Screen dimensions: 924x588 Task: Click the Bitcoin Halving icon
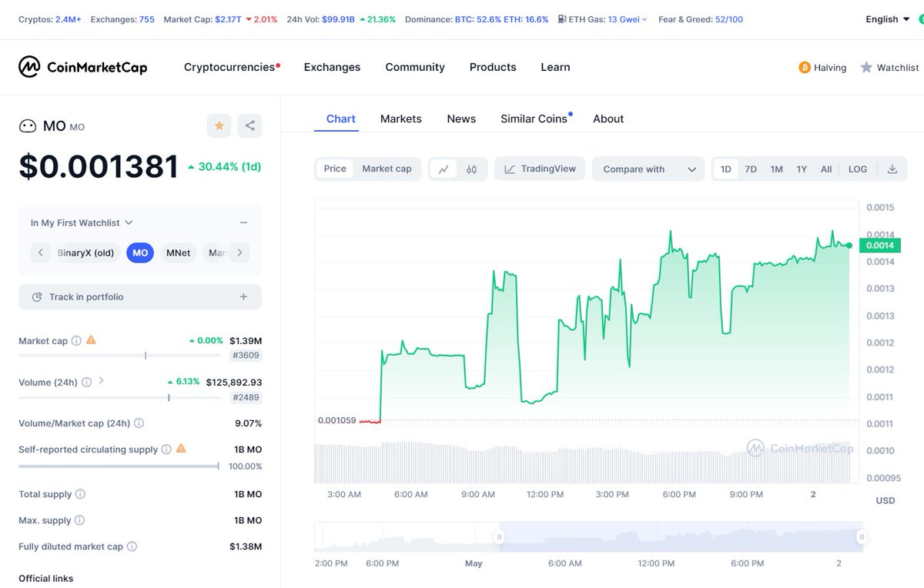pos(805,68)
